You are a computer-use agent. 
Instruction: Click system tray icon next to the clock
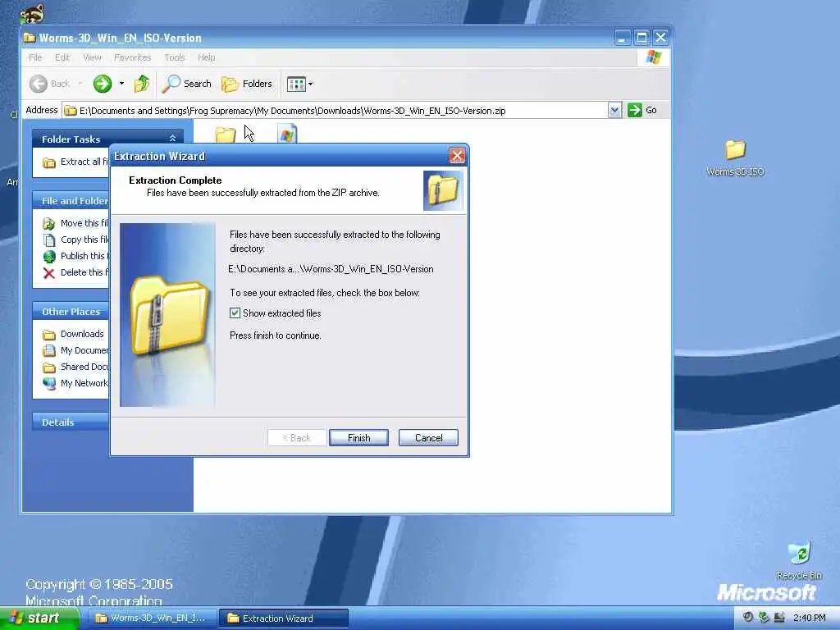click(779, 618)
